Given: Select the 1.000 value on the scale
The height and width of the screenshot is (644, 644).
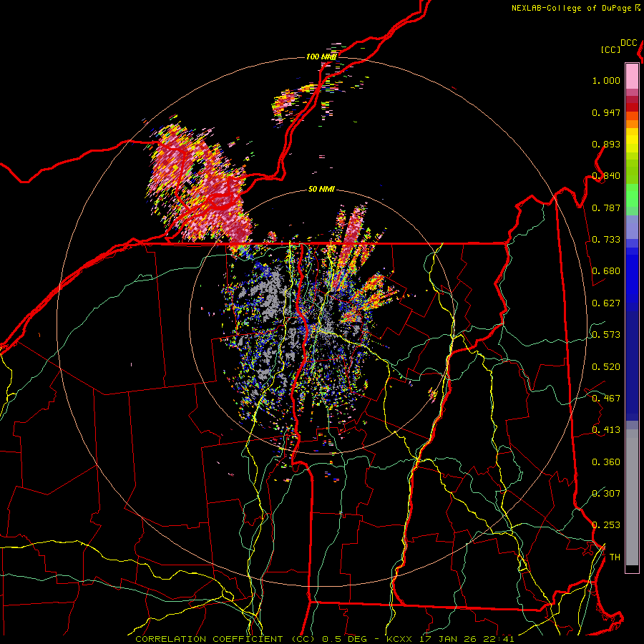Looking at the screenshot, I should click(606, 80).
